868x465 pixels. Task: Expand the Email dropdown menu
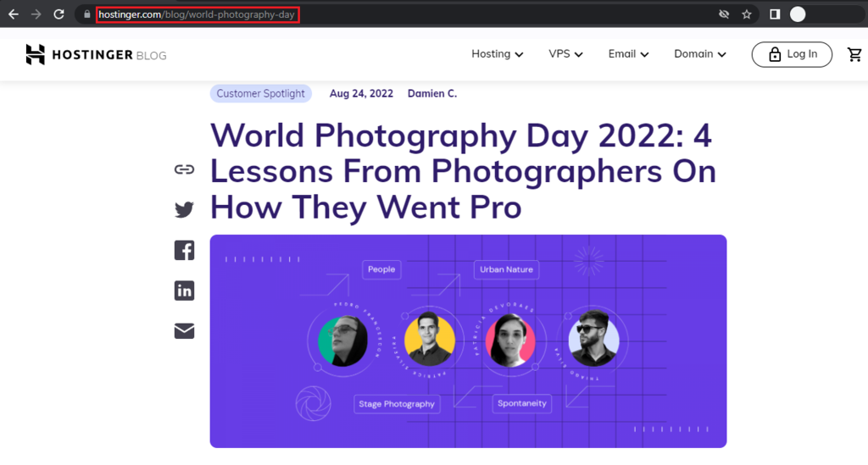(x=628, y=54)
